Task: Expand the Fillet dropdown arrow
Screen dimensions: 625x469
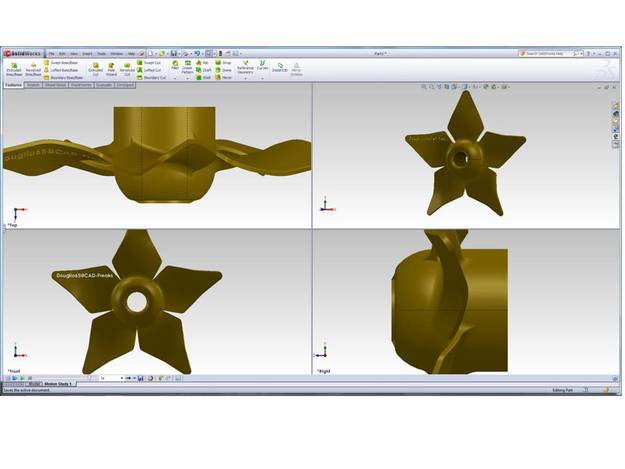Action: (175, 78)
